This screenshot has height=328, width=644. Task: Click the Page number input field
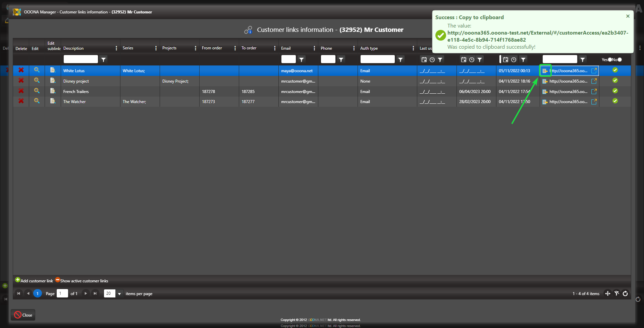[62, 294]
